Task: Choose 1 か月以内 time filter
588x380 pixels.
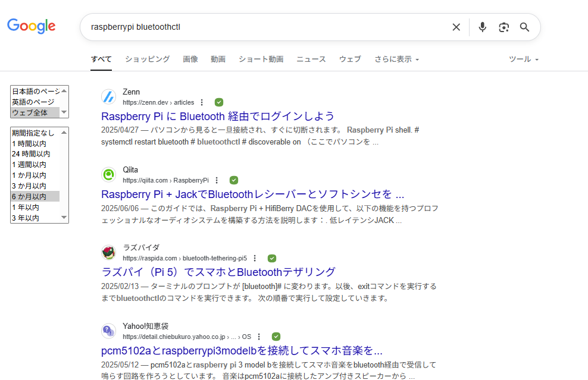Action: [x=35, y=175]
